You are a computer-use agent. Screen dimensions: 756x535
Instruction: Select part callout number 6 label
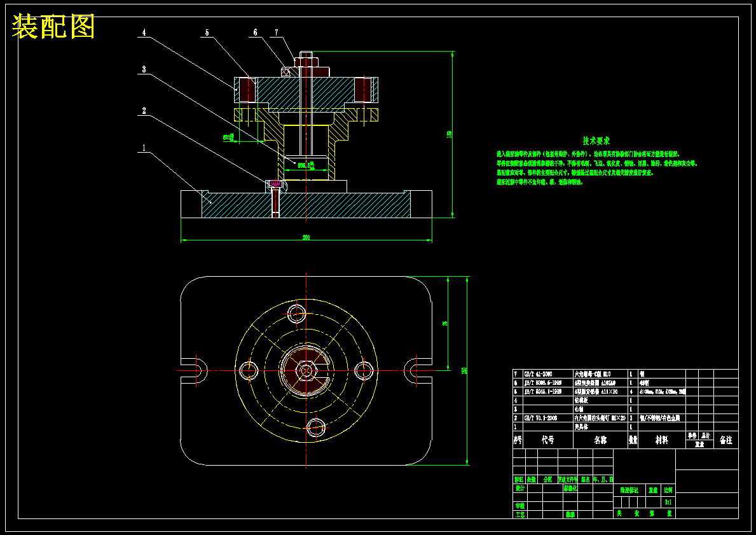tap(256, 33)
